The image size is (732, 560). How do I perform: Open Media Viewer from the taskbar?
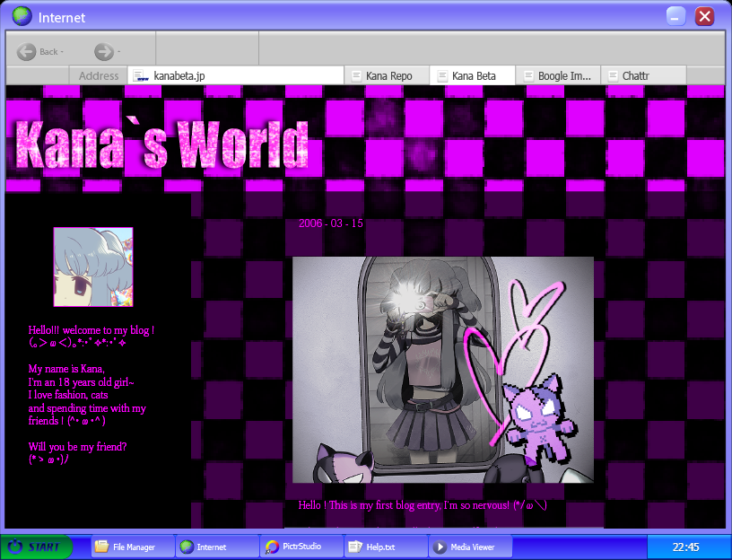click(471, 547)
